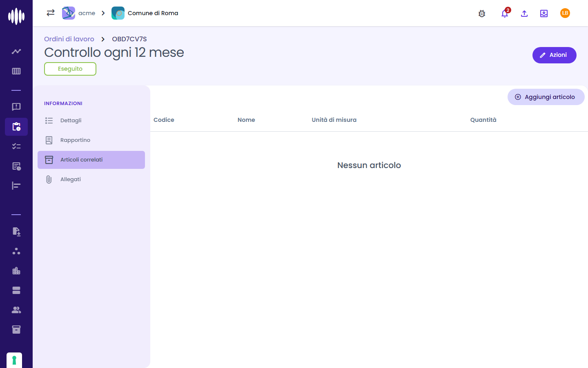Image resolution: width=588 pixels, height=368 pixels.
Task: Open the columns board icon in sidebar
Action: [x=16, y=71]
